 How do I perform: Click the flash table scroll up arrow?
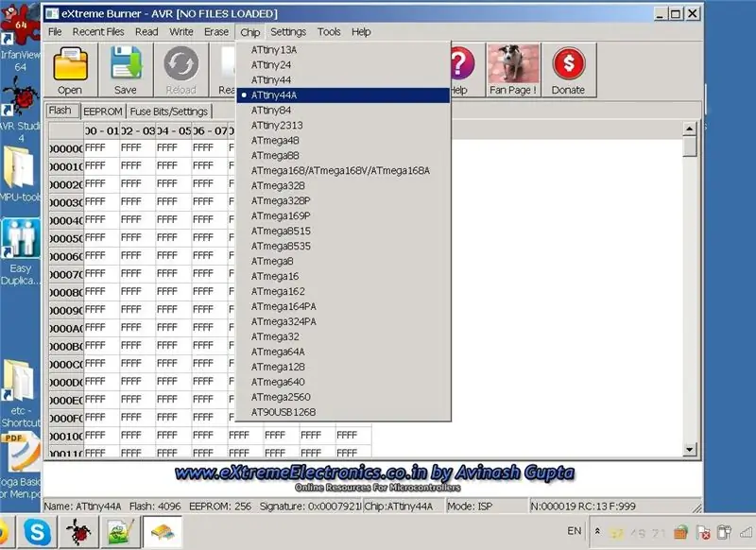(x=690, y=129)
